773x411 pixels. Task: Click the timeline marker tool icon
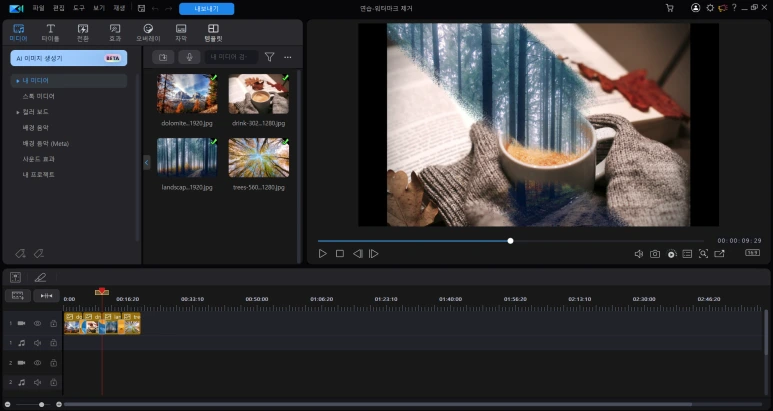pyautogui.click(x=15, y=277)
